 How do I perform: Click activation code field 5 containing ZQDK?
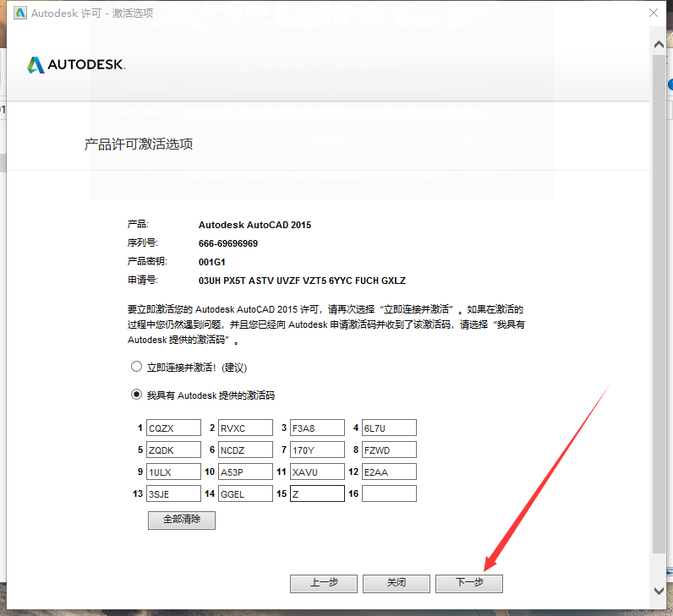(174, 450)
